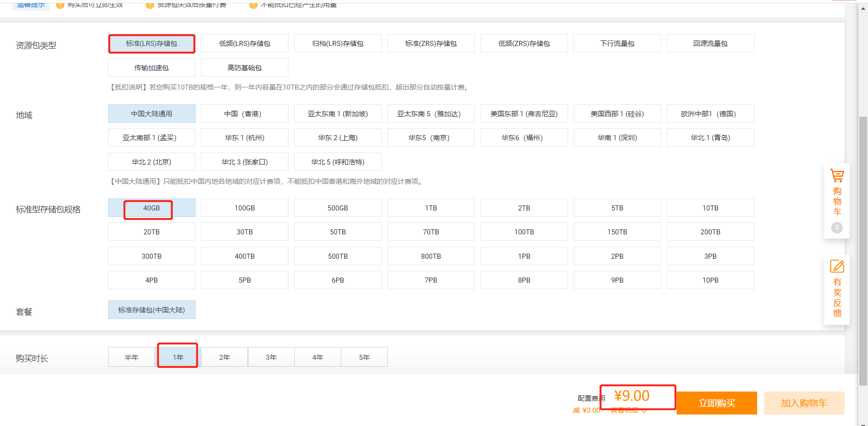The image size is (868, 426).
Task: Select 低频(LRS)存储包 resource type
Action: (x=245, y=44)
